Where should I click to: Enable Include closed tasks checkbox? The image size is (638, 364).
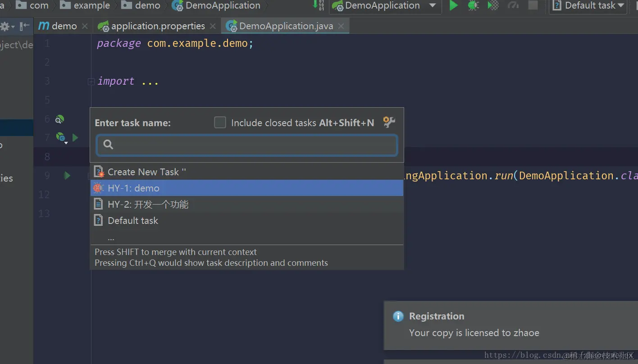coord(220,123)
